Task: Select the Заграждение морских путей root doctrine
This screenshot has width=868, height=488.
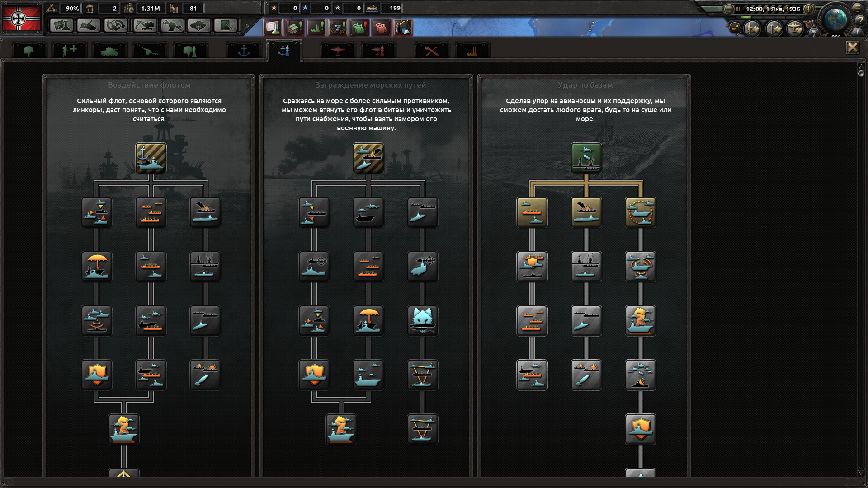Action: (368, 158)
